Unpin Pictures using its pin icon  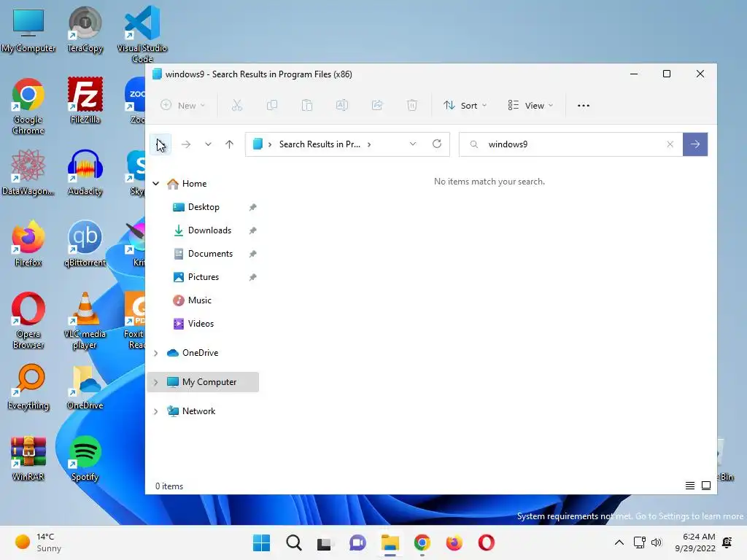pos(252,277)
